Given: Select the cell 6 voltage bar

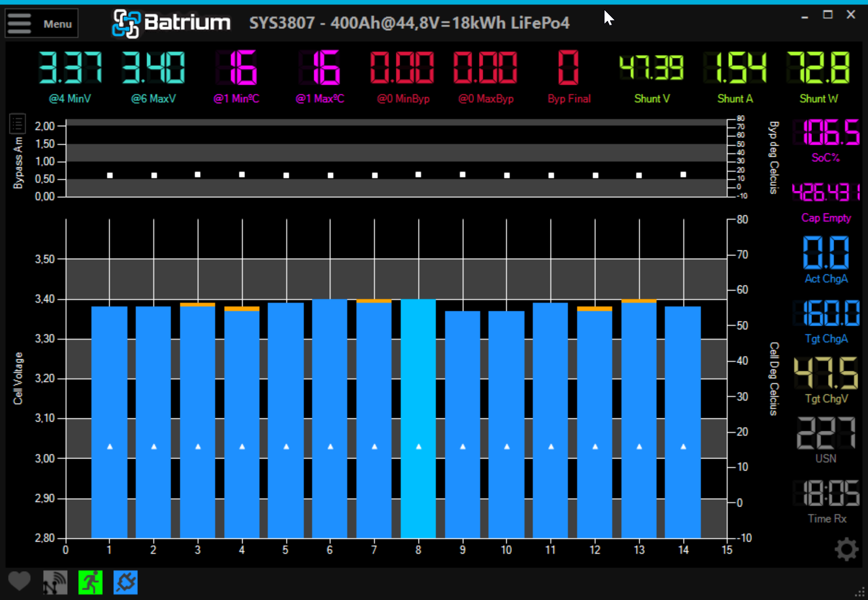Looking at the screenshot, I should (330, 418).
